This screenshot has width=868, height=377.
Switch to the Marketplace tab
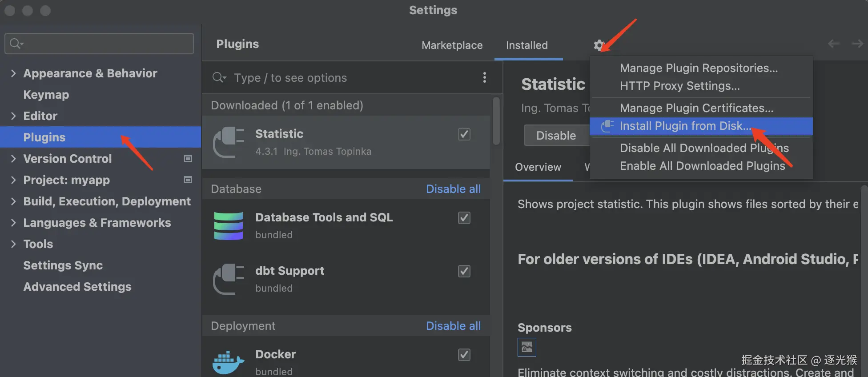(452, 45)
